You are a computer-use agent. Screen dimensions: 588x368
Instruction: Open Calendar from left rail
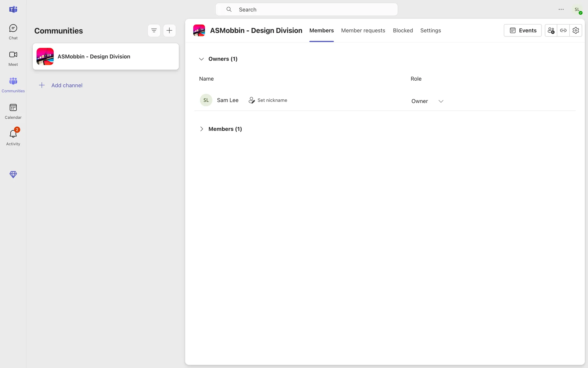point(13,111)
